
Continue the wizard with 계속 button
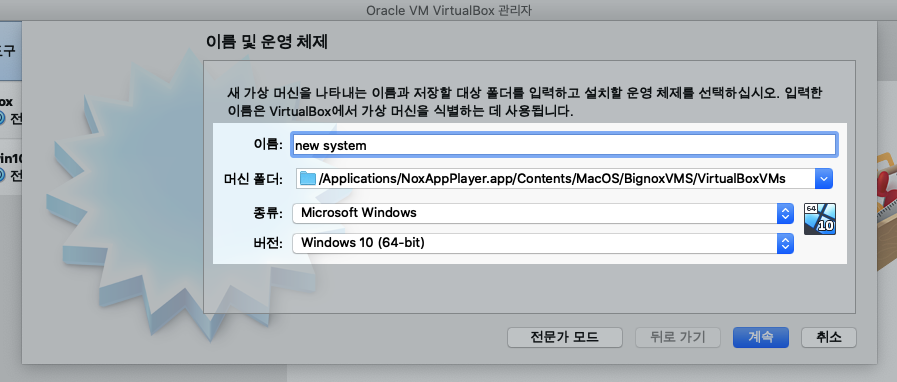point(761,337)
